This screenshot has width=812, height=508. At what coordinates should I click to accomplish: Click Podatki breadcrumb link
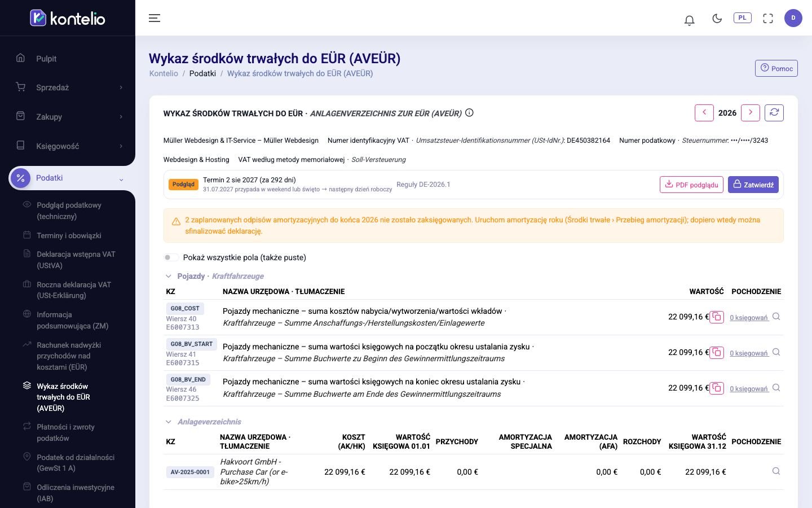pyautogui.click(x=202, y=73)
